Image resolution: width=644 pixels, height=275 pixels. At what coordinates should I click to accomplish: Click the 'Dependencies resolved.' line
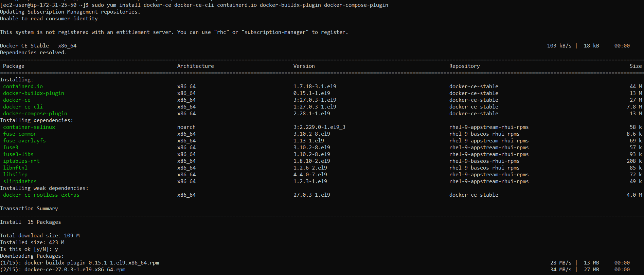tap(33, 53)
